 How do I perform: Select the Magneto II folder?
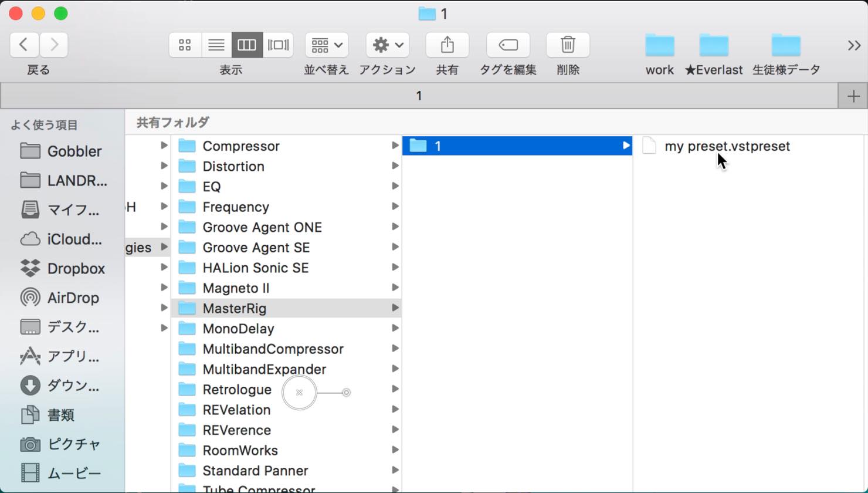point(286,288)
